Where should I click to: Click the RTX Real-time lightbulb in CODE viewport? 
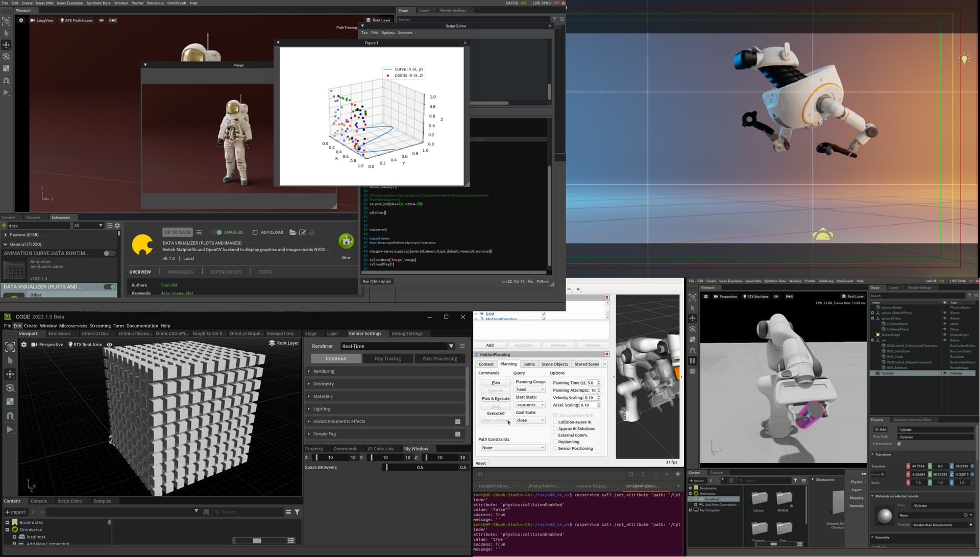(70, 345)
